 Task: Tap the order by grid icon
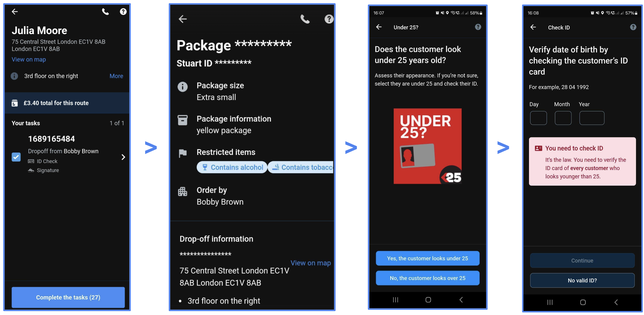(184, 190)
